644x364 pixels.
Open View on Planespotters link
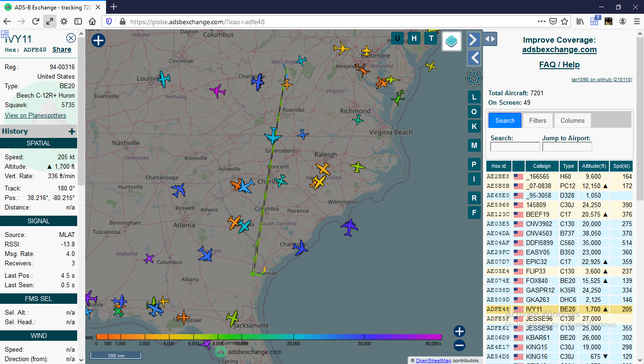click(36, 115)
